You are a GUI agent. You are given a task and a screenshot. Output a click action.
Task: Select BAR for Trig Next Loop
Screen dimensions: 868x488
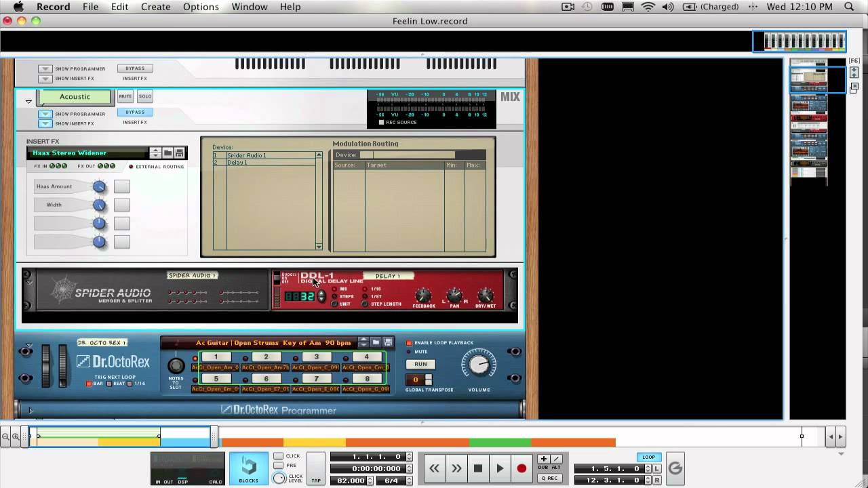click(89, 384)
